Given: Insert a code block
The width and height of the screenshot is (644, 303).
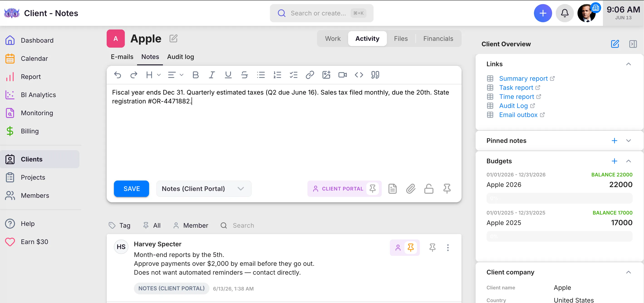Looking at the screenshot, I should click(x=359, y=75).
